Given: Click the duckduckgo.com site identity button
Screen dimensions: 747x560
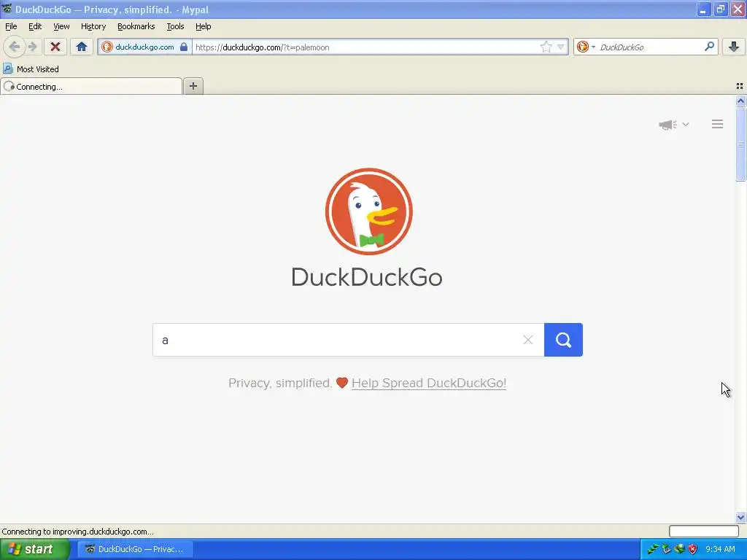Looking at the screenshot, I should [145, 47].
